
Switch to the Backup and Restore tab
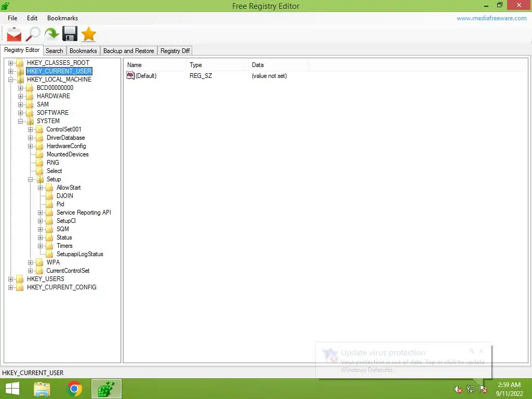click(129, 50)
